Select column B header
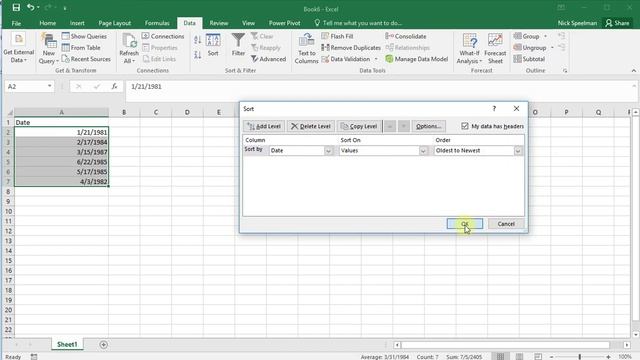 (124, 112)
